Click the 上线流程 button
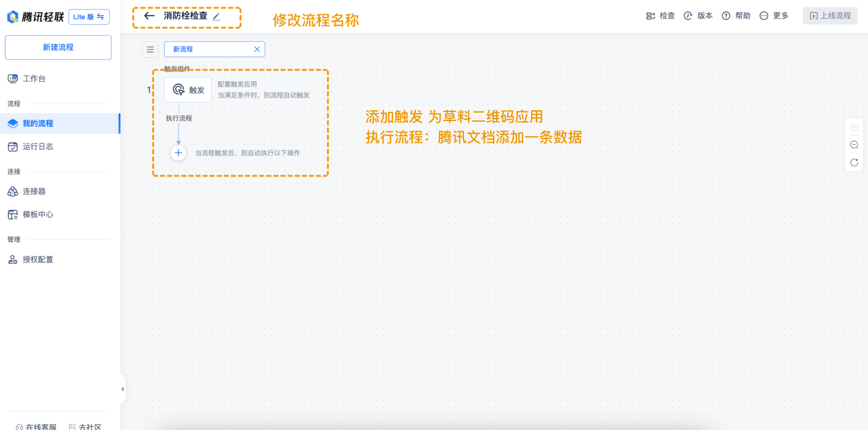Image resolution: width=868 pixels, height=430 pixels. pyautogui.click(x=830, y=16)
